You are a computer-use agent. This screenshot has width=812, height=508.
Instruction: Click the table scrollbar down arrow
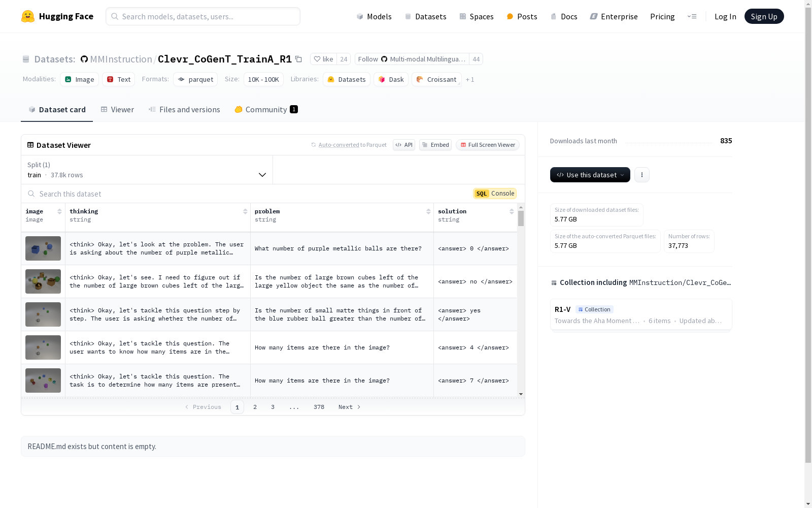(x=521, y=394)
